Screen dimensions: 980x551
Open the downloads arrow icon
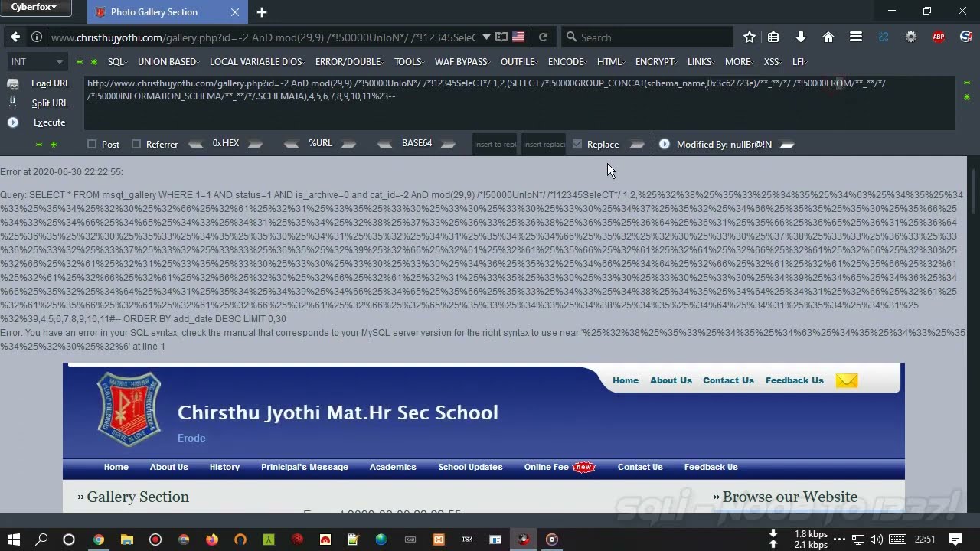(x=801, y=37)
